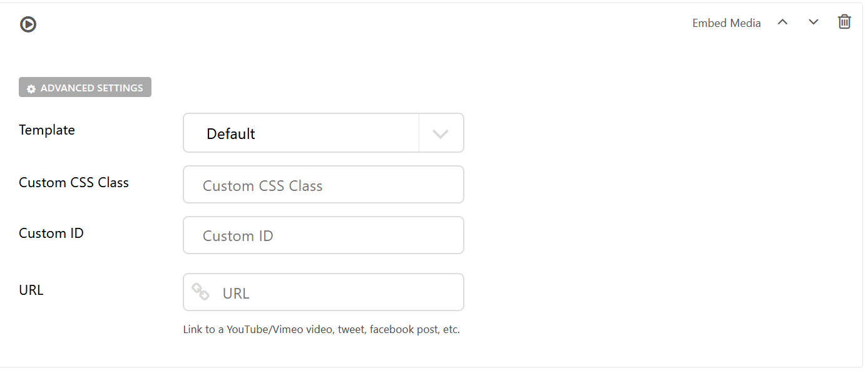
Task: Click into the Custom ID input field
Action: pyautogui.click(x=323, y=235)
